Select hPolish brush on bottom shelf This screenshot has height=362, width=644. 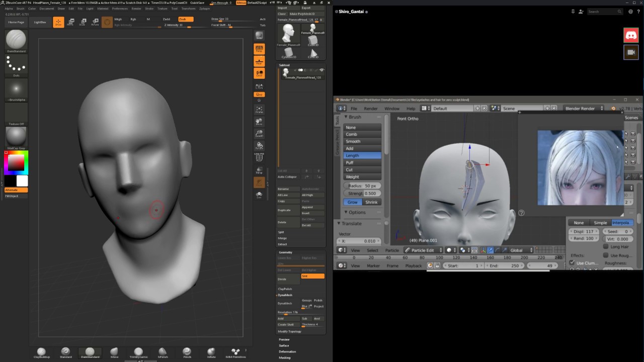(x=163, y=353)
